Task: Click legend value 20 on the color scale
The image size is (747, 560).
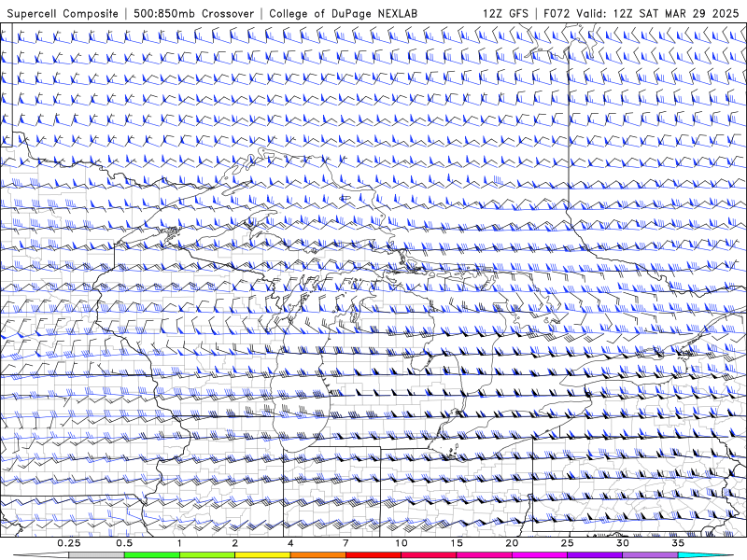Action: tap(512, 543)
